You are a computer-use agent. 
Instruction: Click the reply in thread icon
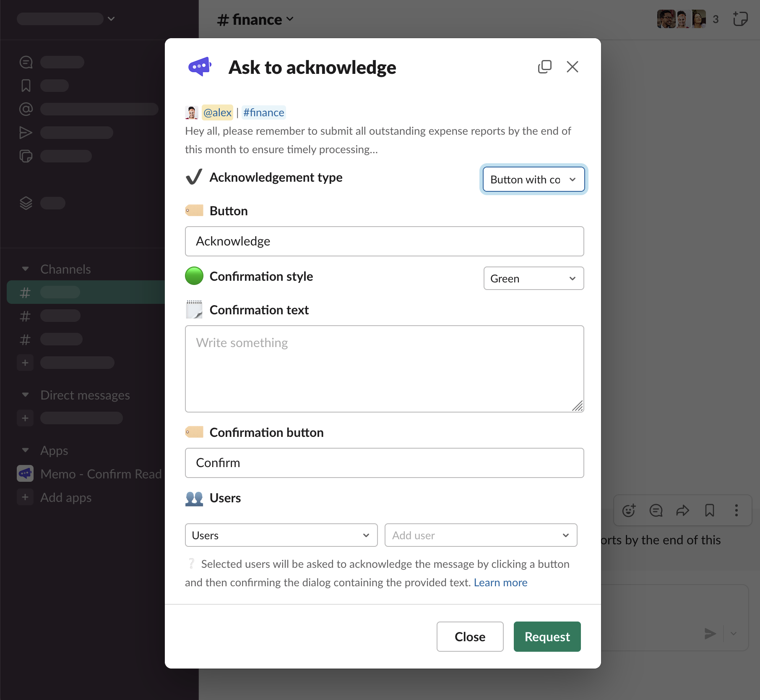pos(656,510)
